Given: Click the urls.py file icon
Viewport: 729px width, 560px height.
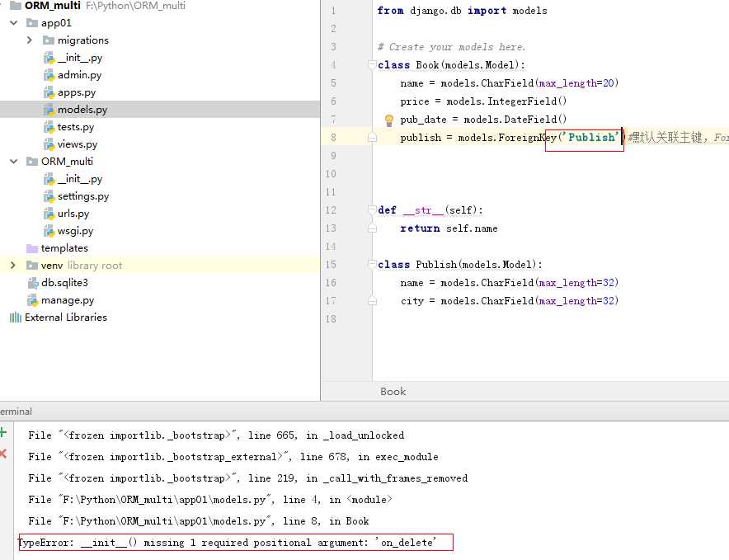Looking at the screenshot, I should click(x=49, y=214).
